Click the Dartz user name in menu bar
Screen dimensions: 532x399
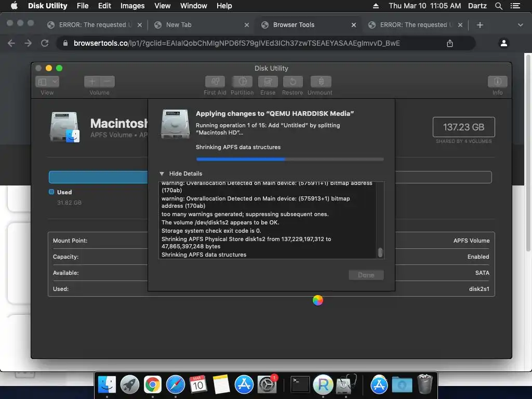(477, 6)
